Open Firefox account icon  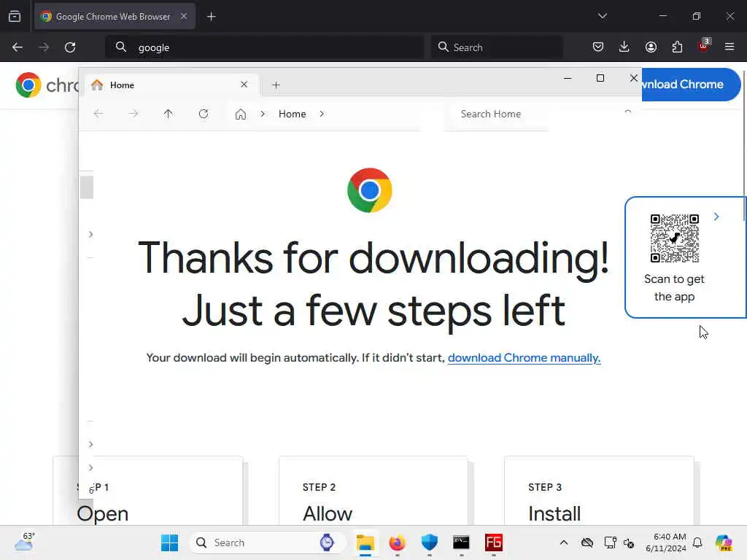651,47
